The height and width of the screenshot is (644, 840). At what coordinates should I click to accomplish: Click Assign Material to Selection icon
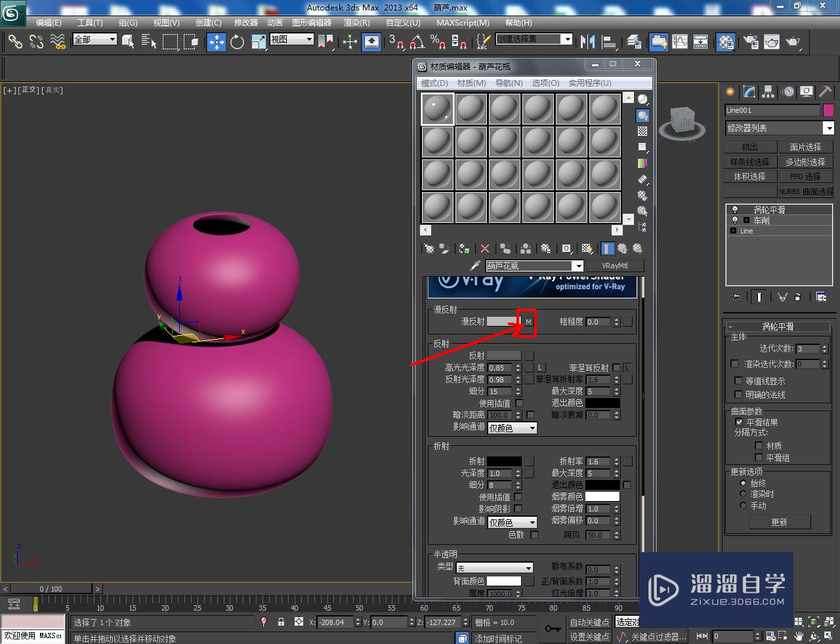[465, 249]
